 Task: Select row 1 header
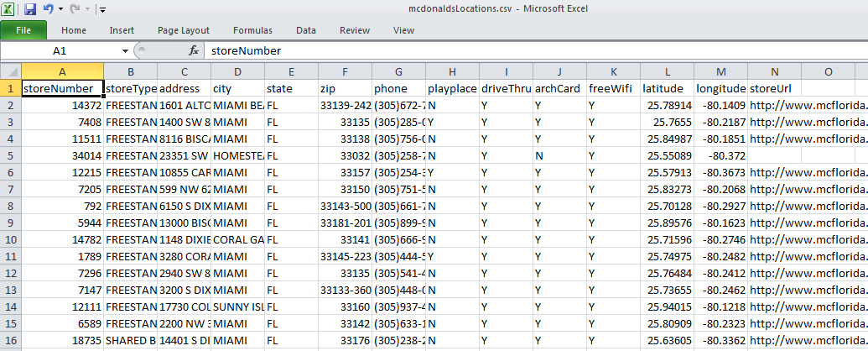[11, 88]
